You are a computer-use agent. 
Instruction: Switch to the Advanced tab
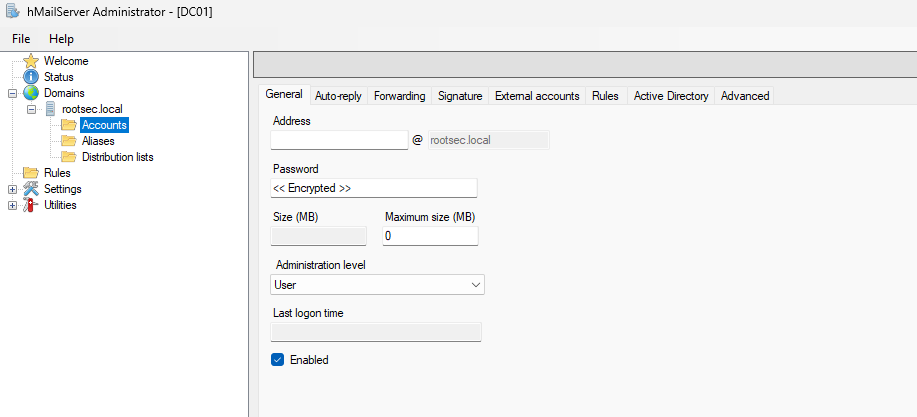pyautogui.click(x=745, y=96)
